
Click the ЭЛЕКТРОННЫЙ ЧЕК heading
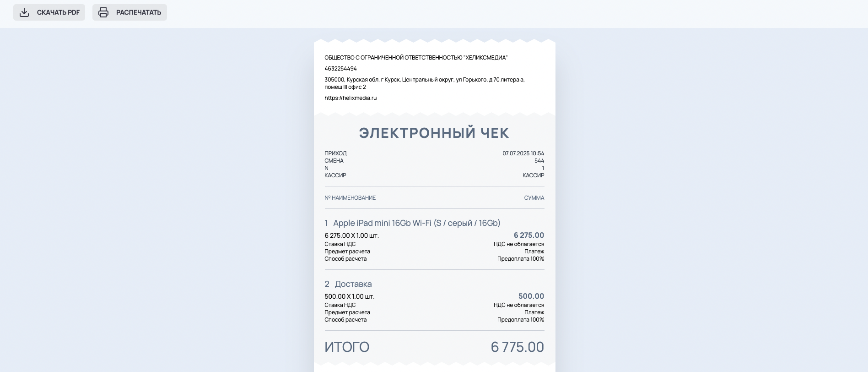434,133
